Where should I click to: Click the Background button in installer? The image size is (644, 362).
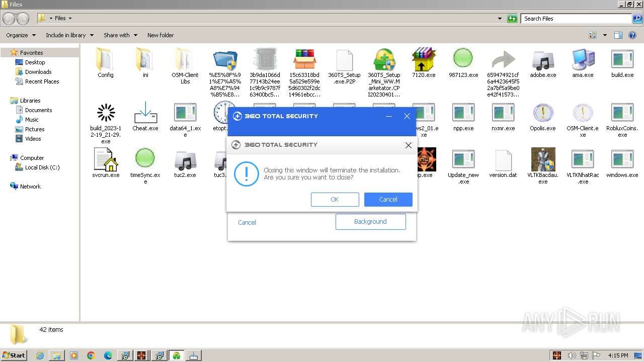click(x=370, y=222)
